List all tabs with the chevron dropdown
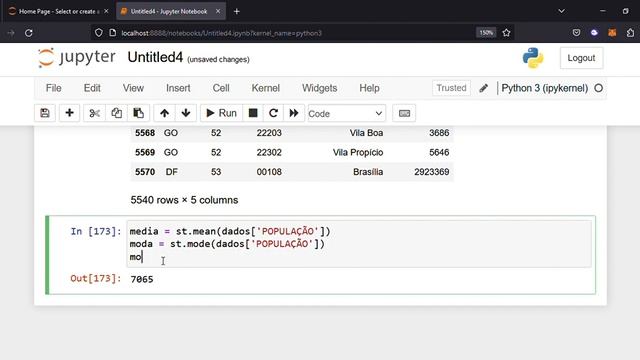This screenshot has width=640, height=360. (562, 11)
